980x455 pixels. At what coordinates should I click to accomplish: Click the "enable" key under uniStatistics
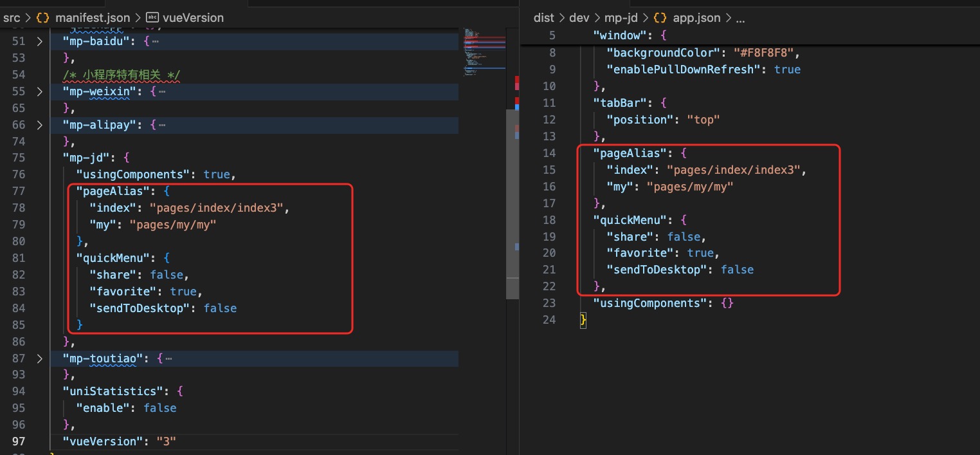(103, 408)
